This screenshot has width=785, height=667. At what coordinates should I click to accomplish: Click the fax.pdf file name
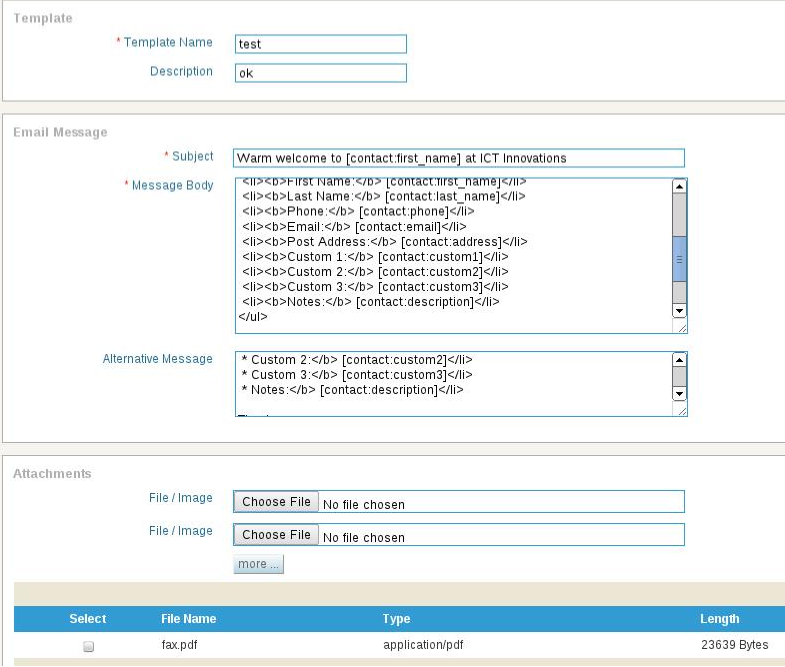click(x=179, y=644)
